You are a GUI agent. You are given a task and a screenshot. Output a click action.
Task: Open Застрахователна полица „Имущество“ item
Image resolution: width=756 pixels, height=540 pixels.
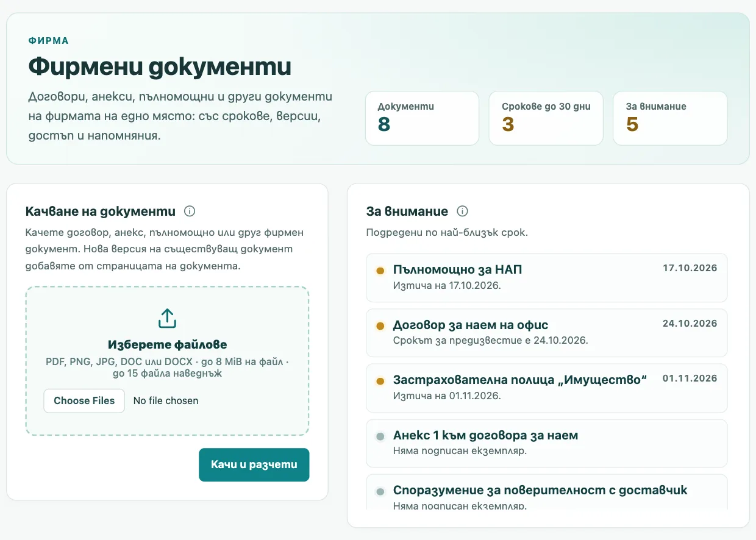click(546, 388)
